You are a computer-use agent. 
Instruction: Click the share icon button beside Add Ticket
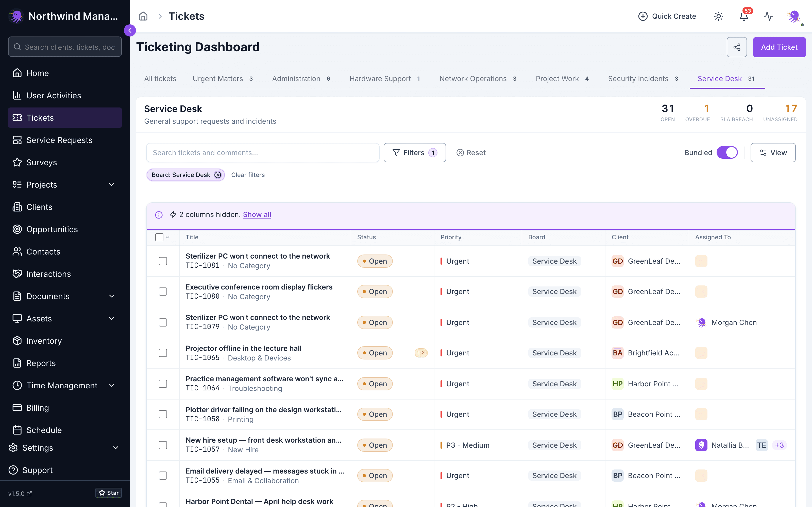[x=737, y=47]
